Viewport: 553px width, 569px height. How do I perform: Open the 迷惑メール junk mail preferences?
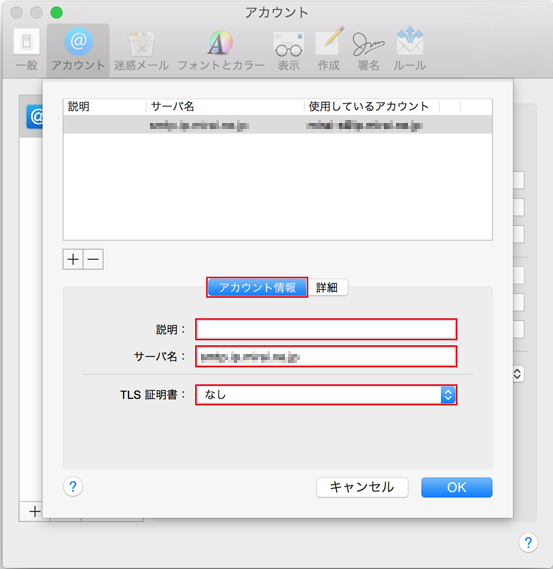141,50
